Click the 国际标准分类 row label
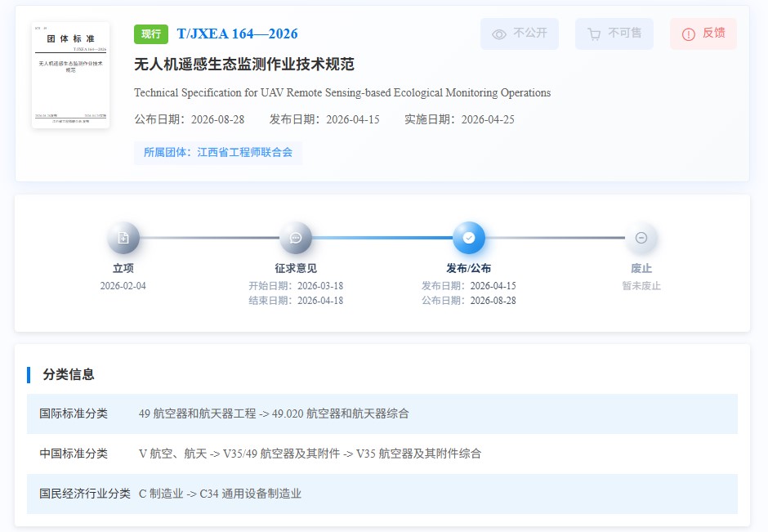Screen dimensions: 768x532 click(74, 414)
